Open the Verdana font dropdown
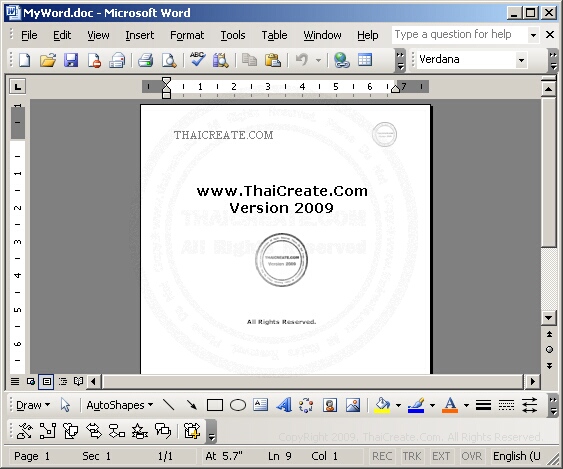Screen dimensions: 563x469 521,60
